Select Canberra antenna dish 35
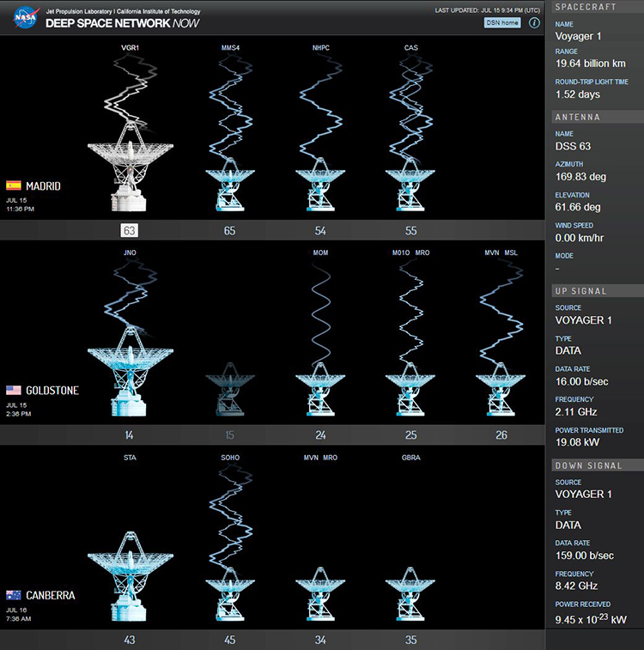644x650 pixels. [410, 594]
